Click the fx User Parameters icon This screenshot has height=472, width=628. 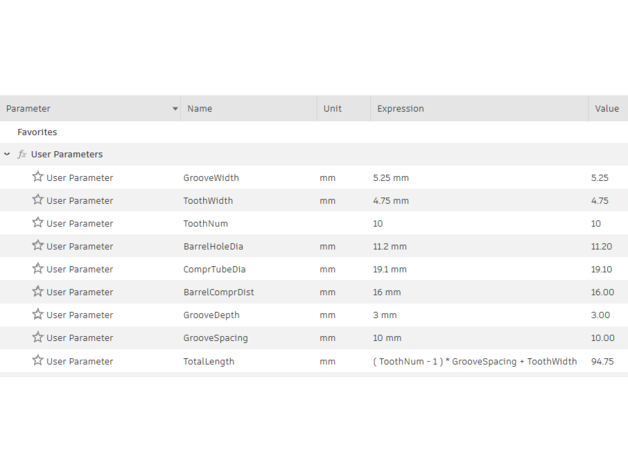[x=22, y=154]
